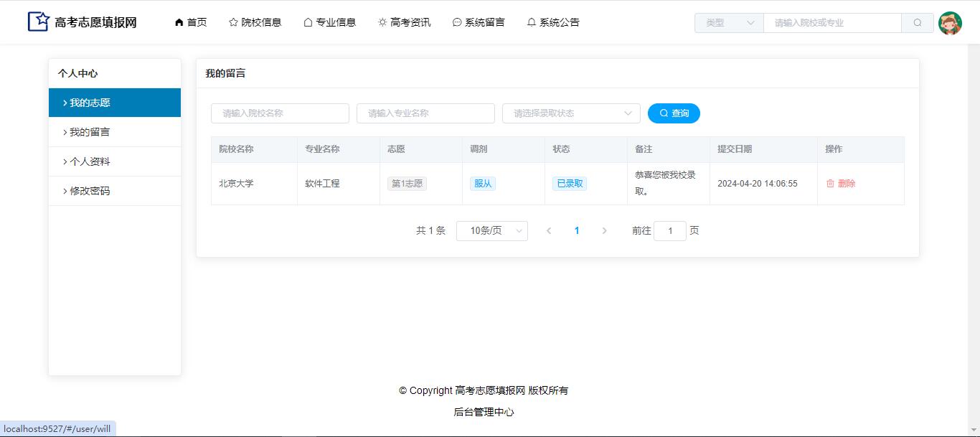Click the trash icon to delete 北京大学 row
This screenshot has width=980, height=437.
[x=831, y=184]
